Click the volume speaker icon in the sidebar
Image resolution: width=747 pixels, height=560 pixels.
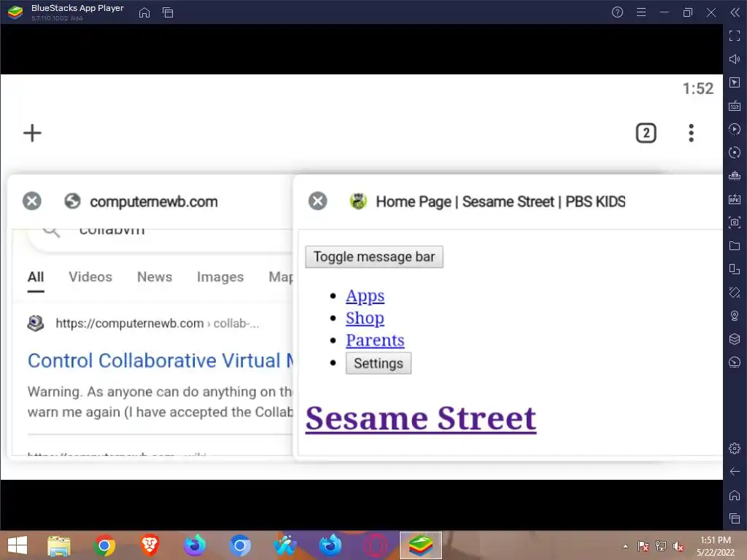[735, 59]
